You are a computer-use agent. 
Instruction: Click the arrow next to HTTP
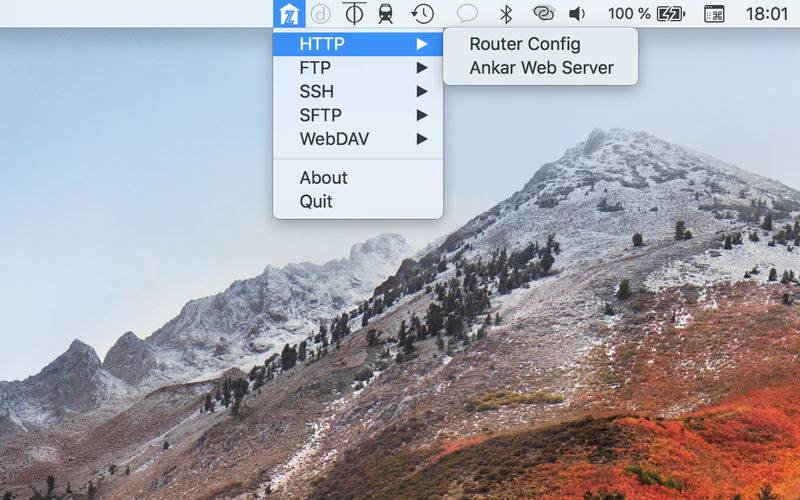click(x=421, y=44)
